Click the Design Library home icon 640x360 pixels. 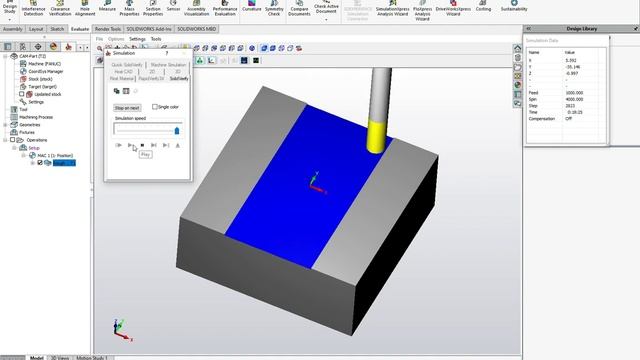tap(518, 48)
